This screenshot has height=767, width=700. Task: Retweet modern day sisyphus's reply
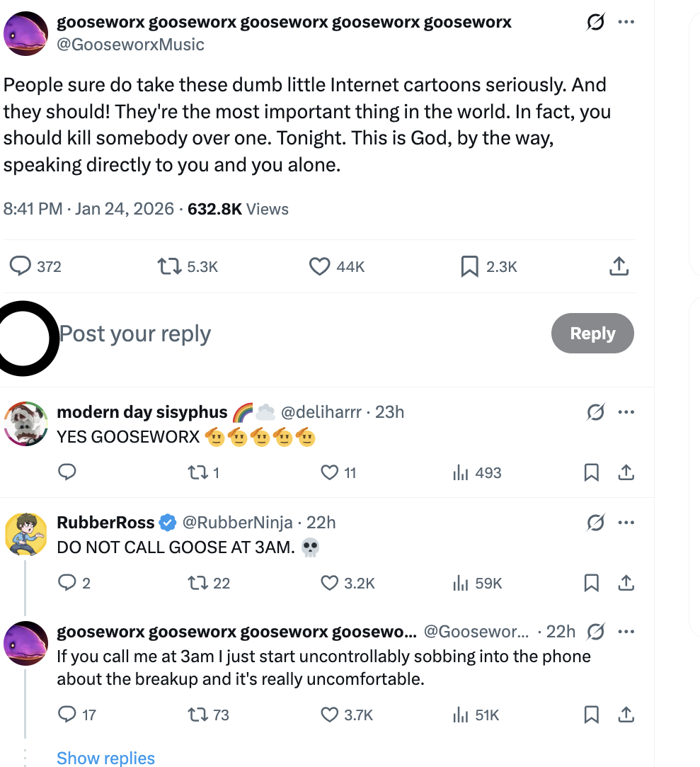click(x=198, y=472)
